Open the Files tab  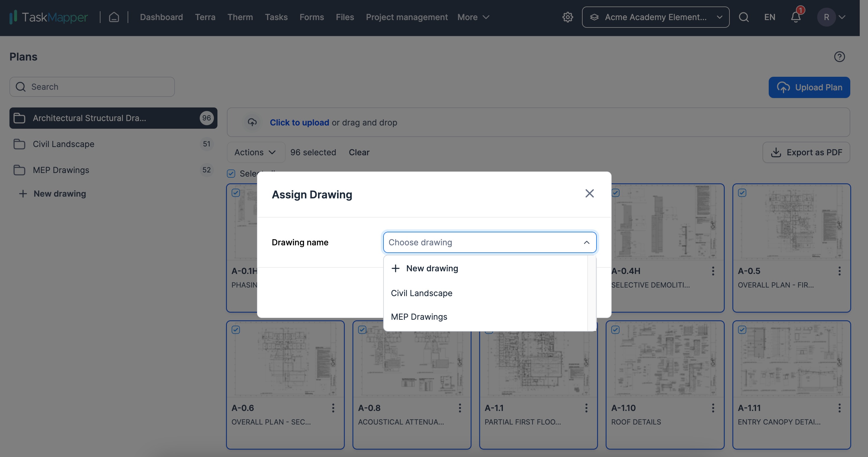(x=345, y=17)
